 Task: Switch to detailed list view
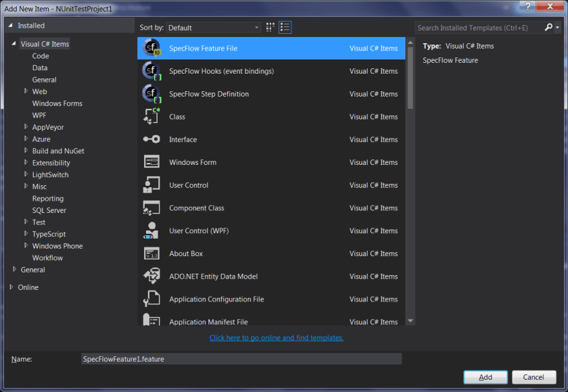pyautogui.click(x=285, y=27)
